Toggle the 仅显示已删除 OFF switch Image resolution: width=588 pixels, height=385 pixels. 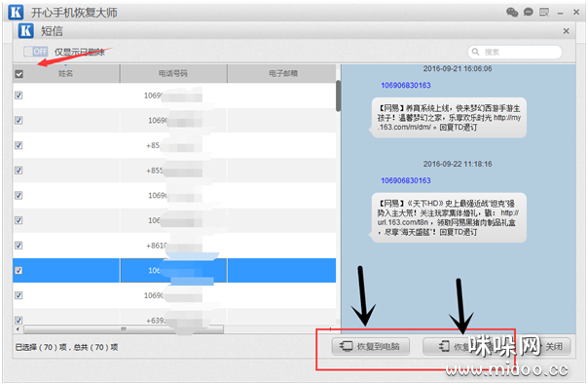[36, 51]
